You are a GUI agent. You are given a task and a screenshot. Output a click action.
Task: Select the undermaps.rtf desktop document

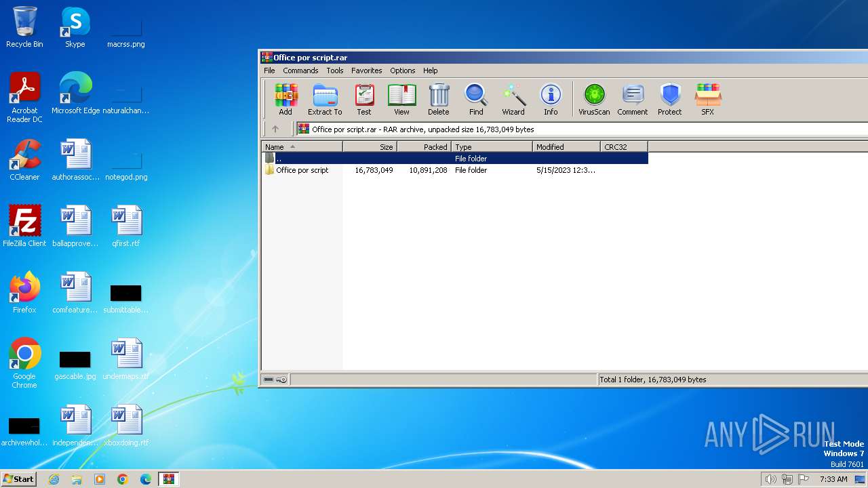(126, 359)
